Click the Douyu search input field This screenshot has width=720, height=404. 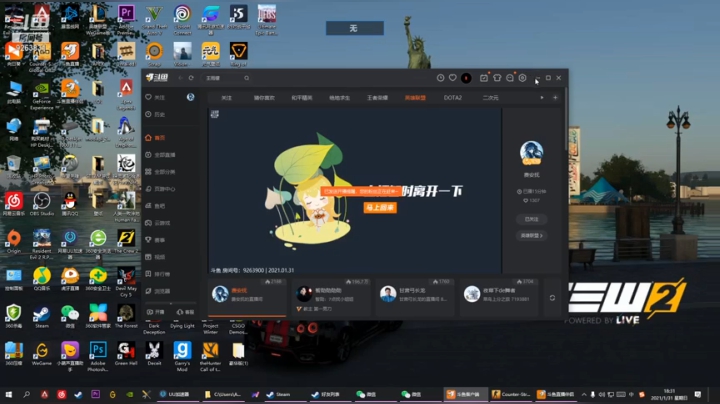point(223,78)
